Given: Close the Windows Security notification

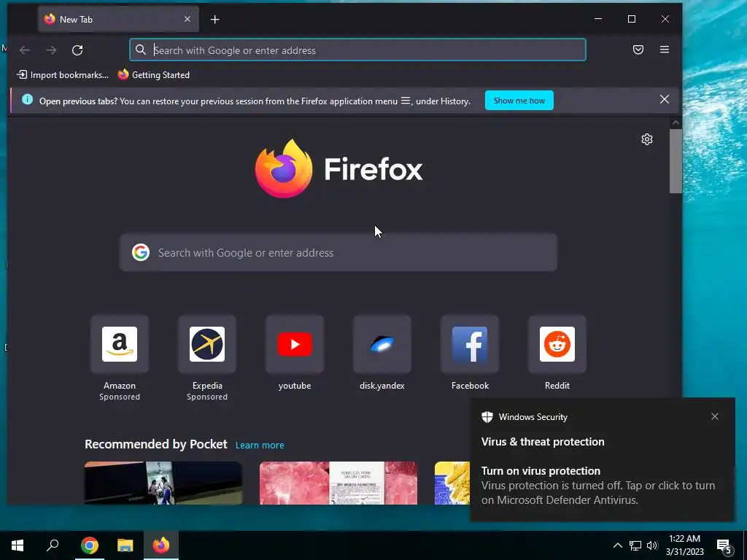Looking at the screenshot, I should 715,416.
